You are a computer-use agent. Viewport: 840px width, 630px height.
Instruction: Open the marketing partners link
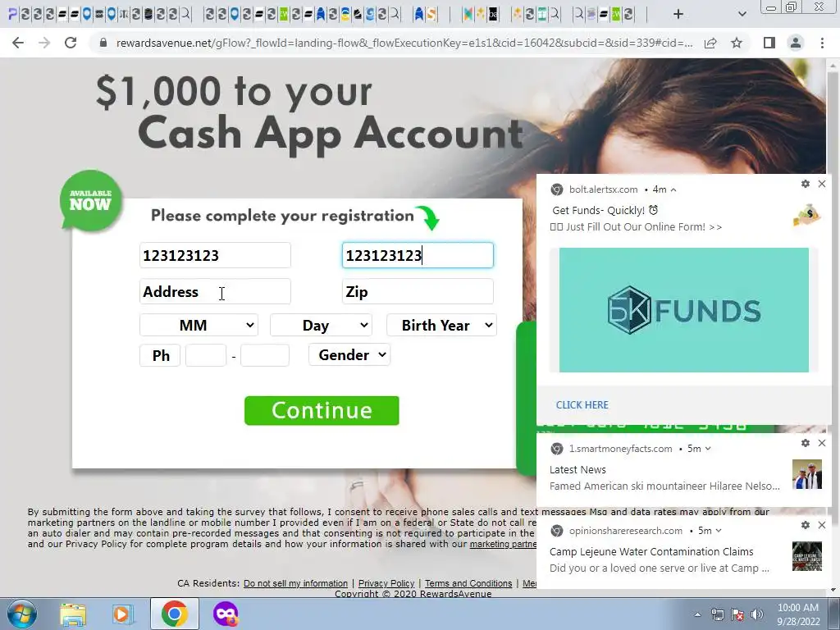click(503, 545)
